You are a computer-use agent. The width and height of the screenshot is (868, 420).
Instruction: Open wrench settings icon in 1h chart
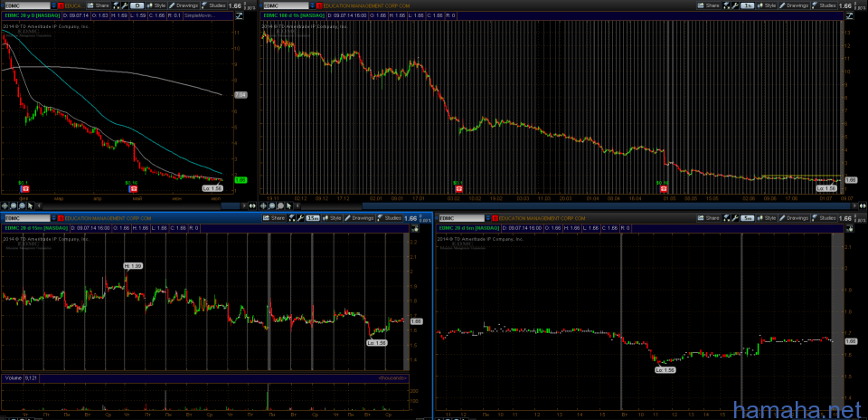(735, 5)
